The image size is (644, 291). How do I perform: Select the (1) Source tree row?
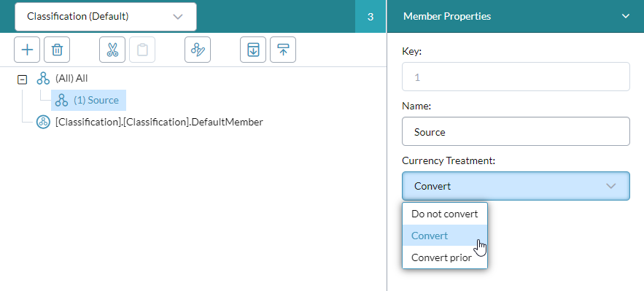(x=88, y=100)
